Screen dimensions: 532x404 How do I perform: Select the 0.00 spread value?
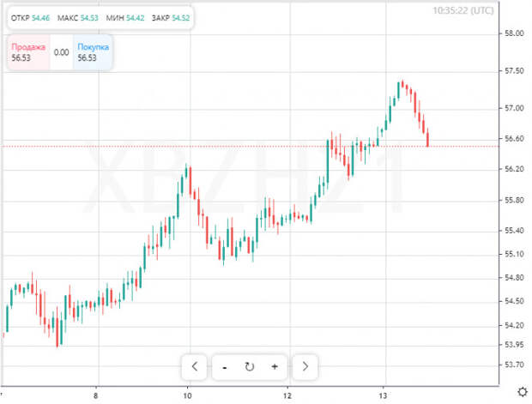pyautogui.click(x=62, y=52)
